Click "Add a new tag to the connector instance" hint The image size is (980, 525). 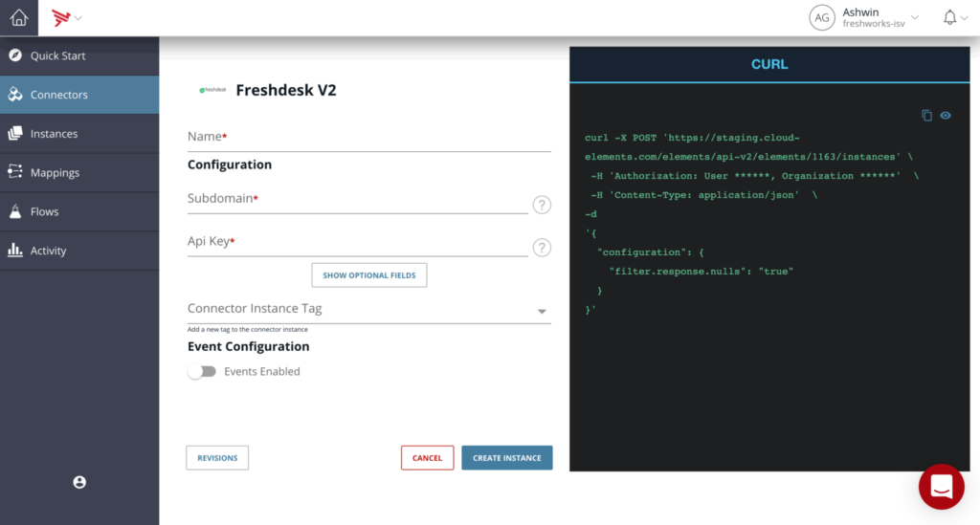[x=248, y=329]
